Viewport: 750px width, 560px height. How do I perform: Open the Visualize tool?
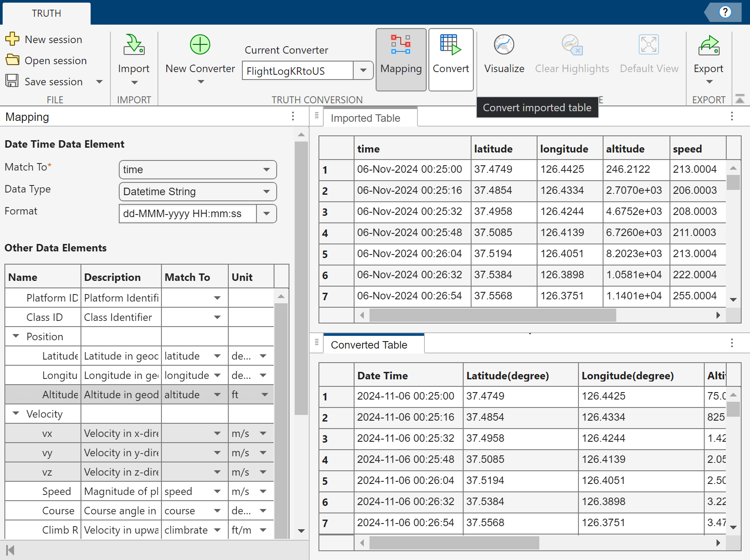(x=504, y=45)
